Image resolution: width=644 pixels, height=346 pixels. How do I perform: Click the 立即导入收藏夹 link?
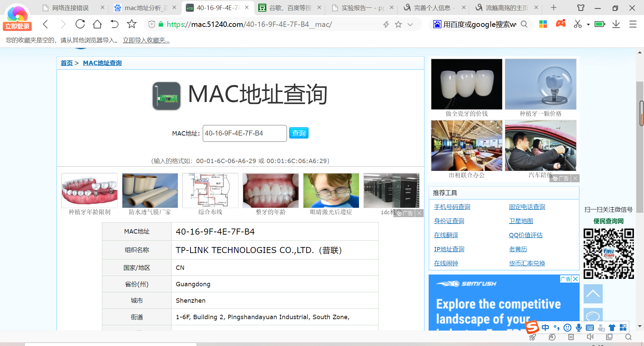coord(146,40)
